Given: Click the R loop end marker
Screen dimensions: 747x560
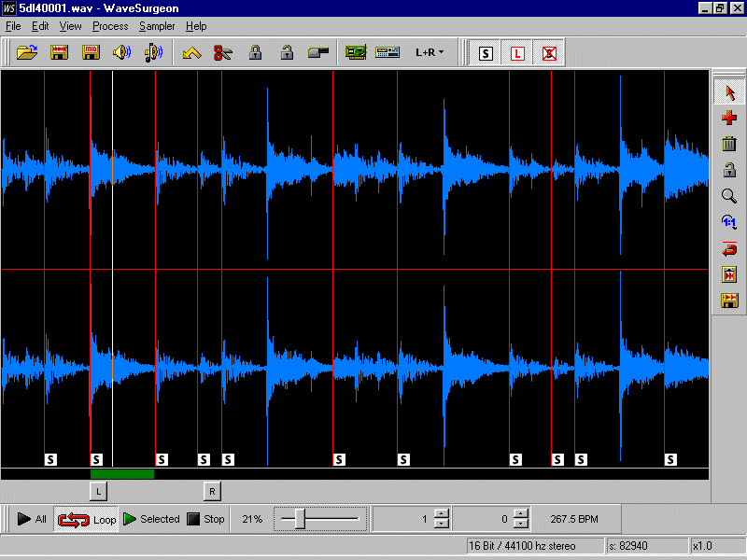Looking at the screenshot, I should [x=212, y=492].
